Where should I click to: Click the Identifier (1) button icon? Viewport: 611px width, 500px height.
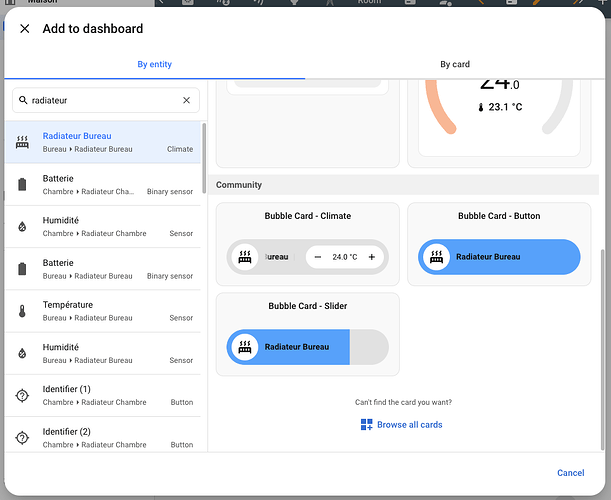[x=22, y=396]
